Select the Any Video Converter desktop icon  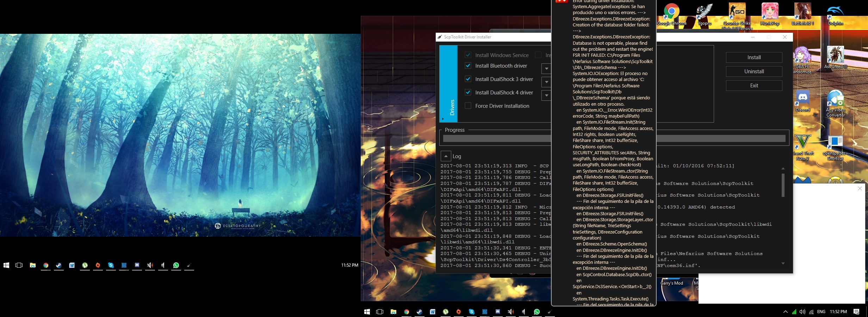[835, 104]
